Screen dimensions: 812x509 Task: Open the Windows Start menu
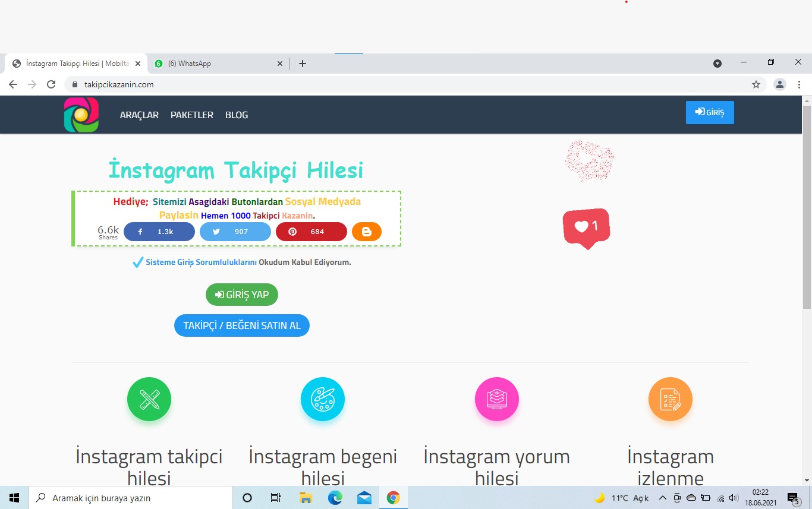point(14,498)
